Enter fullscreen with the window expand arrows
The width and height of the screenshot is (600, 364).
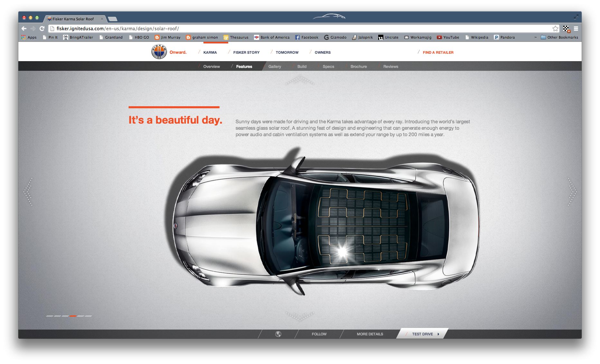pos(576,17)
